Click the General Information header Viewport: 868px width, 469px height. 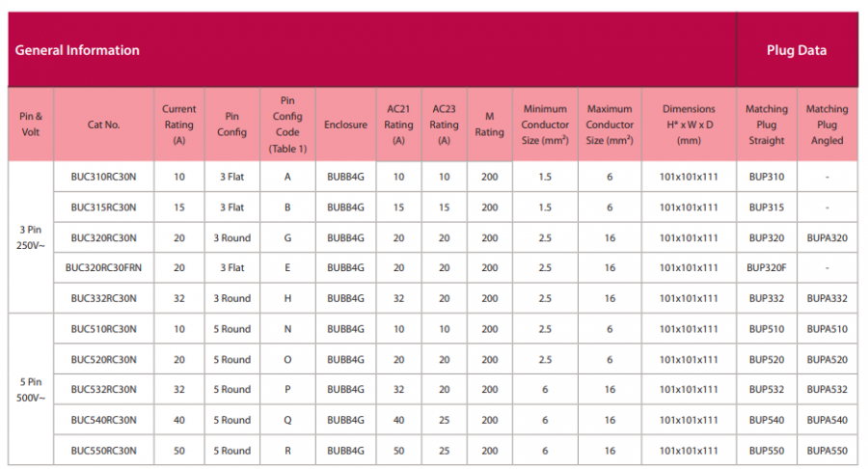[77, 50]
